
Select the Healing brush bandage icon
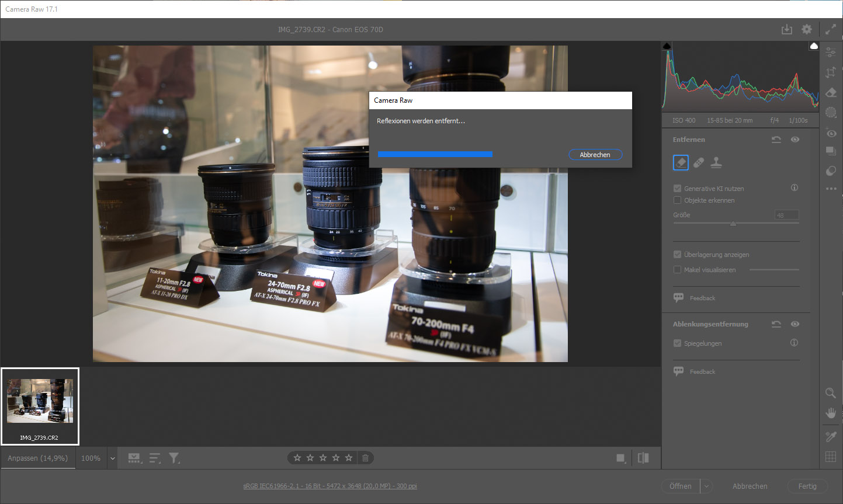pos(699,163)
